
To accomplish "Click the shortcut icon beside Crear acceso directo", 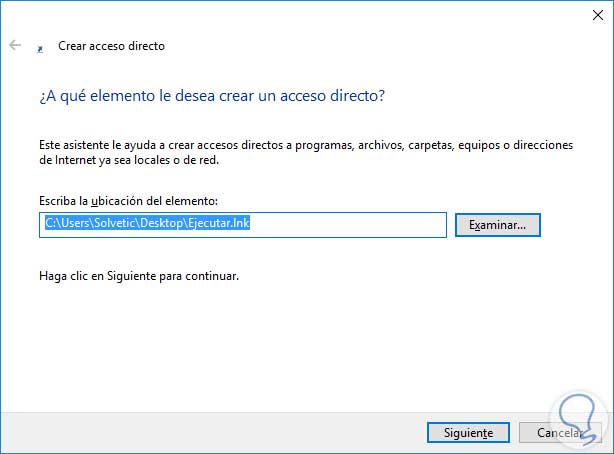I will pos(40,47).
